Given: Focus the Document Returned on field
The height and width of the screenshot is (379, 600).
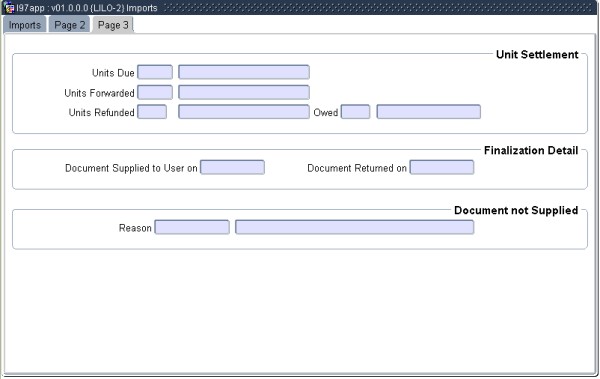Looking at the screenshot, I should (x=442, y=168).
